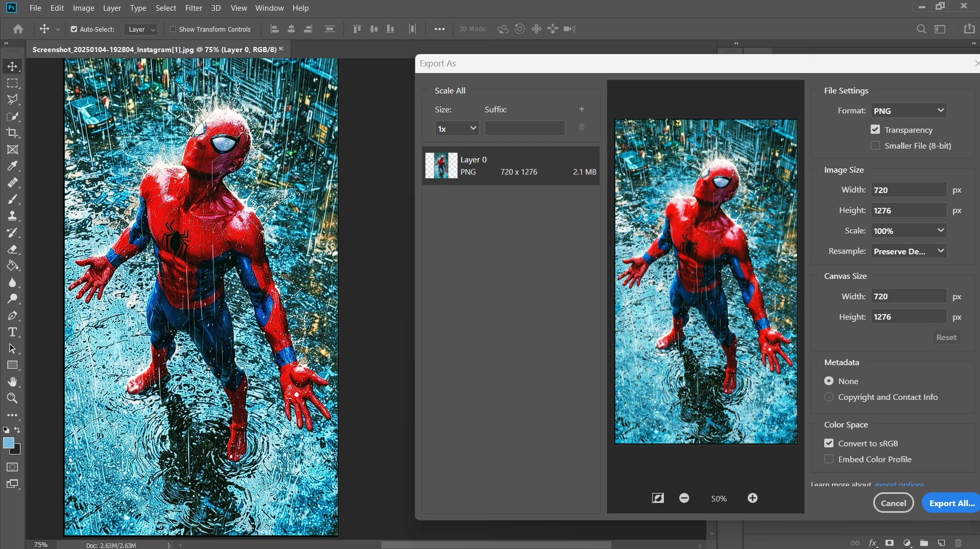
Task: Open the Format dropdown showing PNG
Action: (909, 111)
